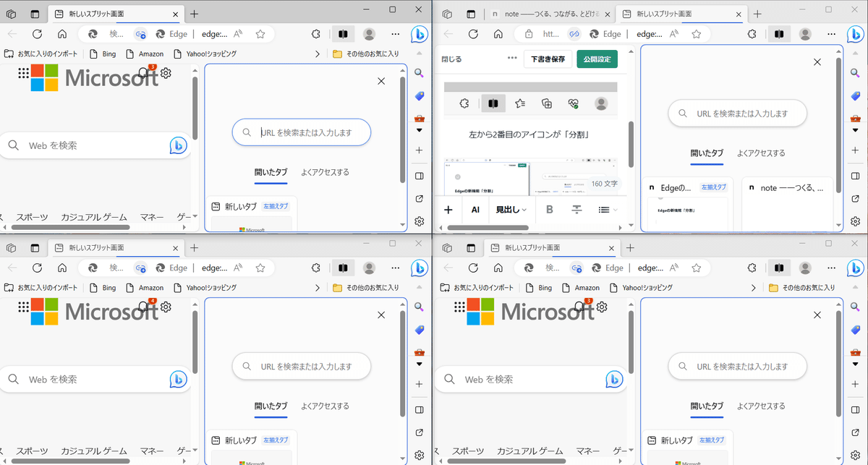Viewport: 868px width, 465px height.
Task: Click the linked-tabs icon in top-right address bar
Action: click(x=574, y=34)
